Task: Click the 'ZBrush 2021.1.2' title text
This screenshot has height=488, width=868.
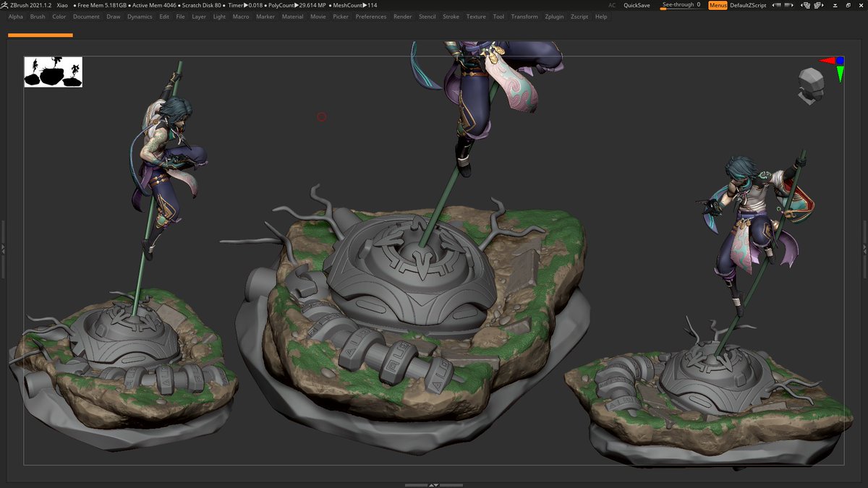Action: tap(31, 5)
